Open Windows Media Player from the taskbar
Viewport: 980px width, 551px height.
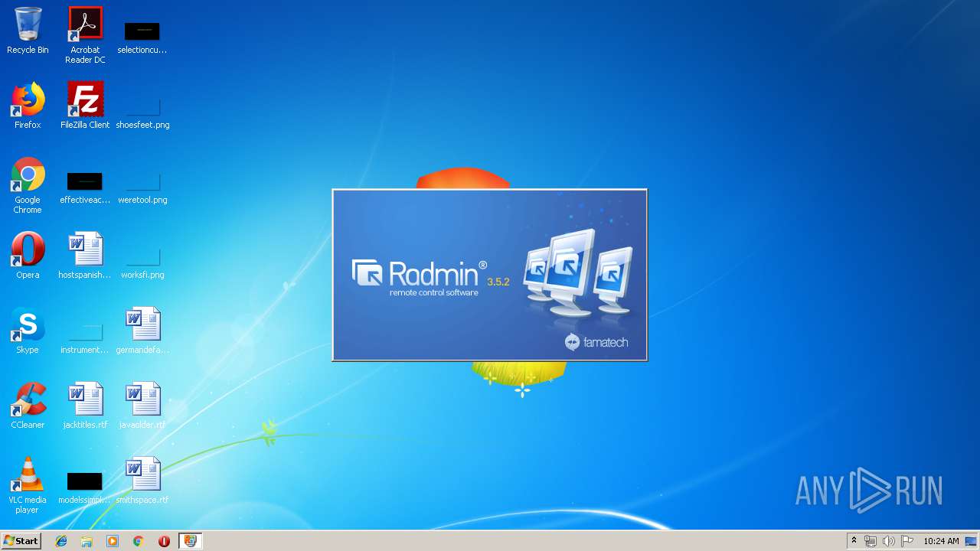coord(113,541)
